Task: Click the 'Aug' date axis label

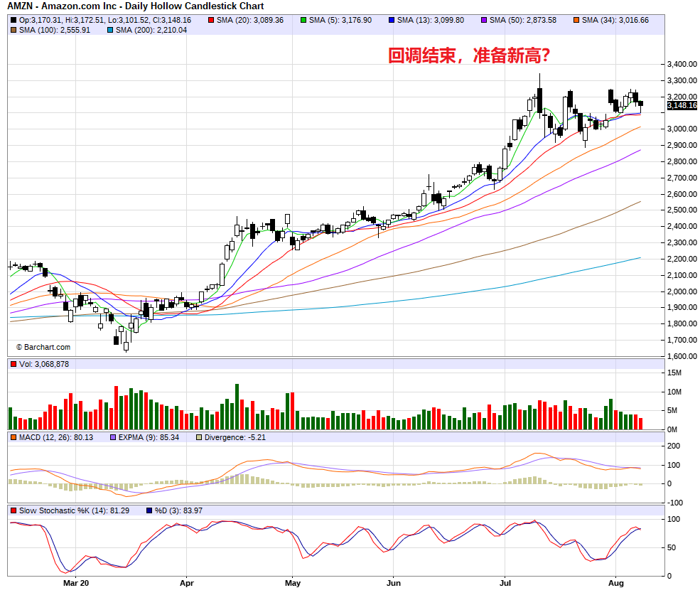Action: click(x=615, y=583)
